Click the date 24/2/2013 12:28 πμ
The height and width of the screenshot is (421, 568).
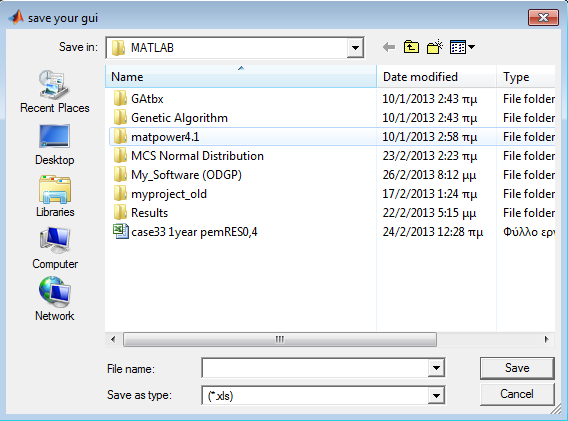coord(433,232)
